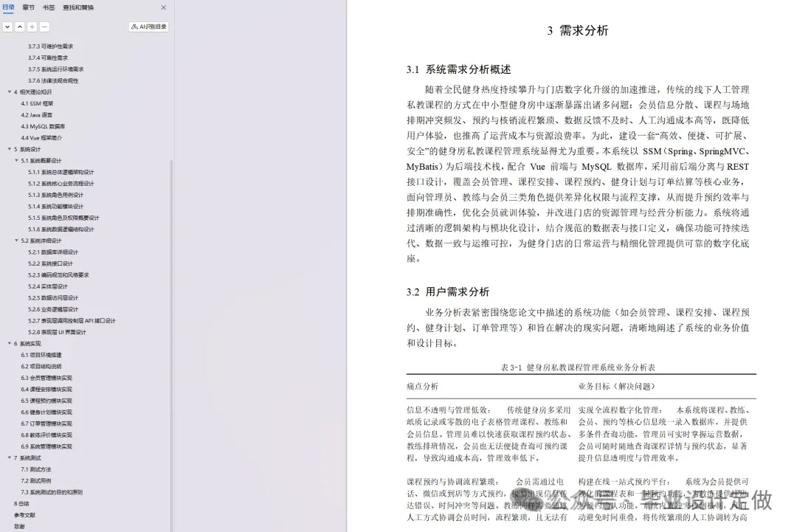Viewport: 797px width, 532px height.
Task: Click the plus promote-level button
Action: pyautogui.click(x=32, y=27)
